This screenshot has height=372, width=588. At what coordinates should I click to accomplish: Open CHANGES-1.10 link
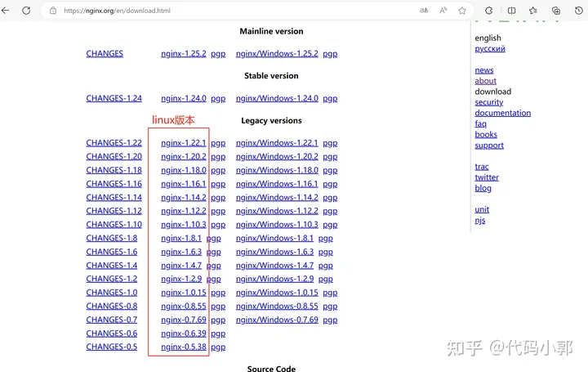point(114,225)
